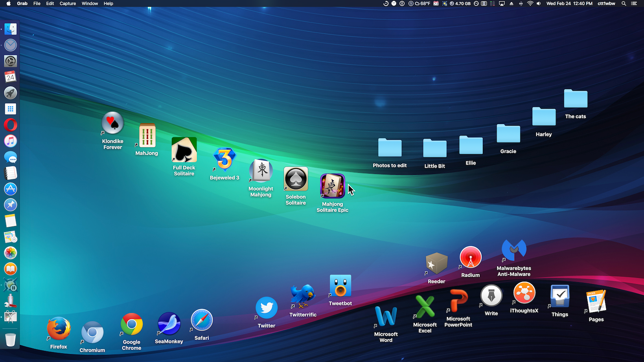Image resolution: width=644 pixels, height=362 pixels.
Task: Open the Trash in the Dock
Action: [x=11, y=340]
